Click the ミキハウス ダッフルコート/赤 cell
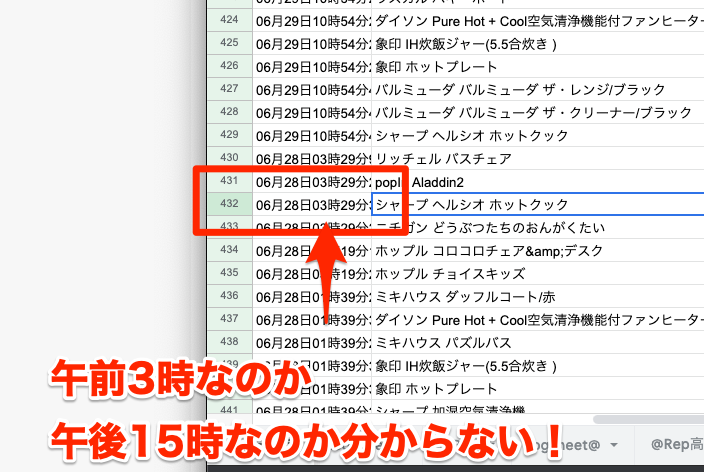The image size is (704, 472). pyautogui.click(x=538, y=296)
